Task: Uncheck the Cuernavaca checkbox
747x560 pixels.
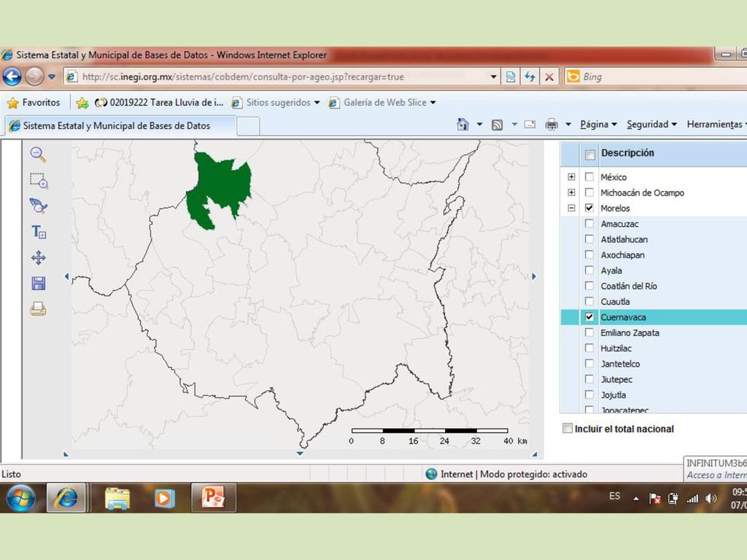Action: tap(589, 316)
